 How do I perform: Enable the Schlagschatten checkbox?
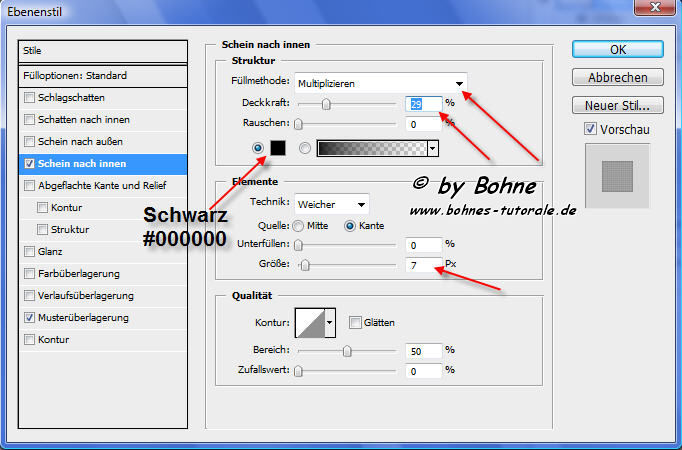pyautogui.click(x=30, y=98)
